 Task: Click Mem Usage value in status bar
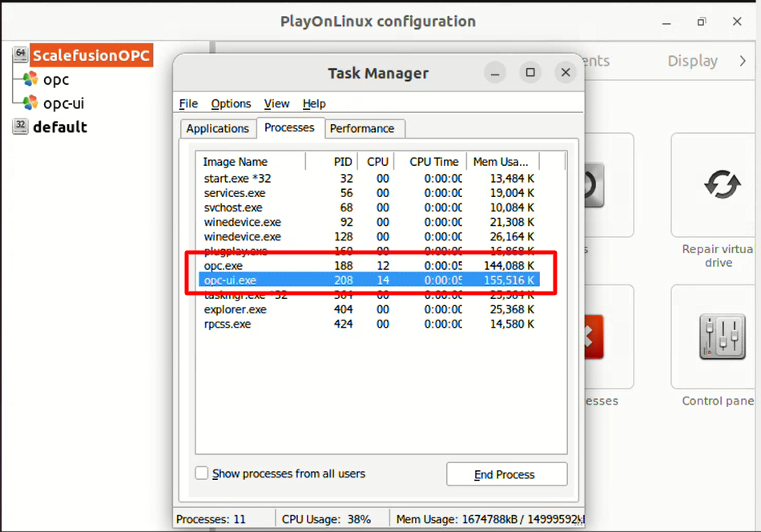pos(490,519)
